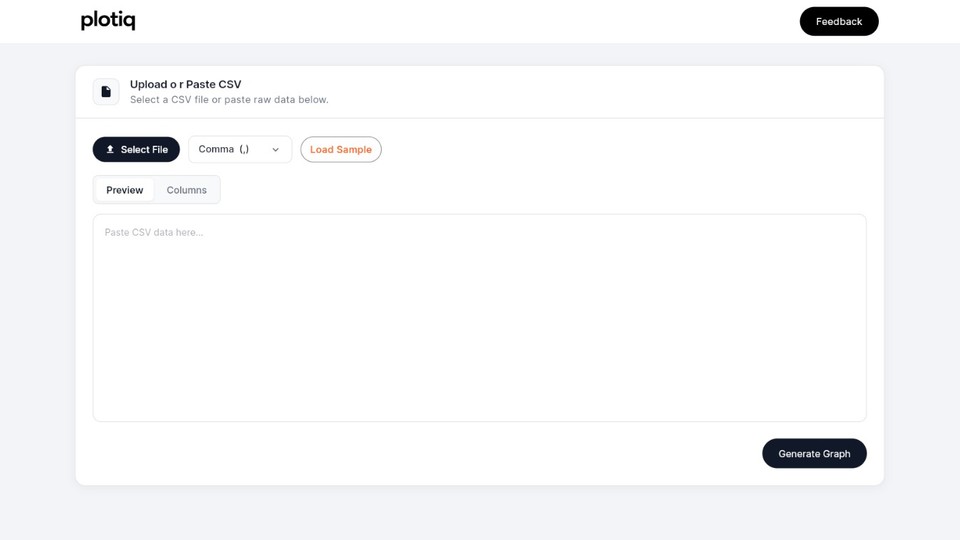The image size is (960, 540).
Task: Open the Comma (,) delimiter selector
Action: [240, 150]
